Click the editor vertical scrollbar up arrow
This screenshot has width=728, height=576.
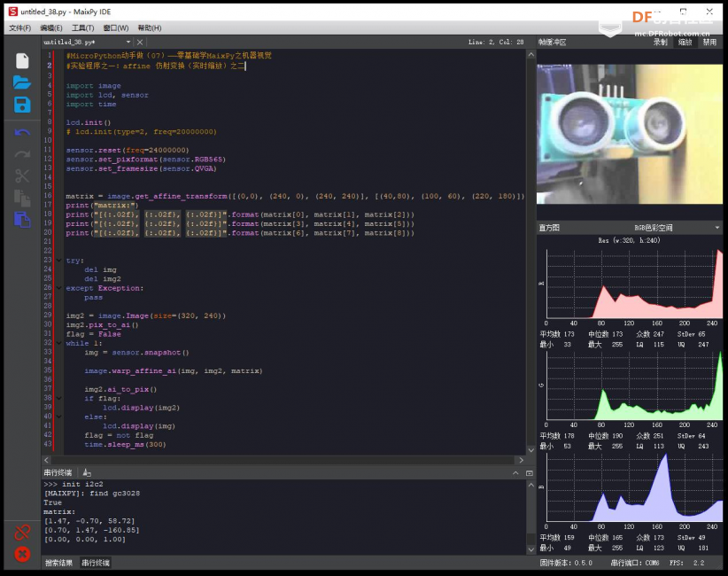[x=531, y=55]
